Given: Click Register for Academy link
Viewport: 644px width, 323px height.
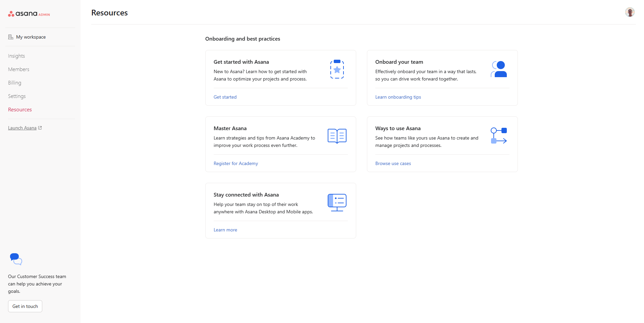Looking at the screenshot, I should [236, 163].
